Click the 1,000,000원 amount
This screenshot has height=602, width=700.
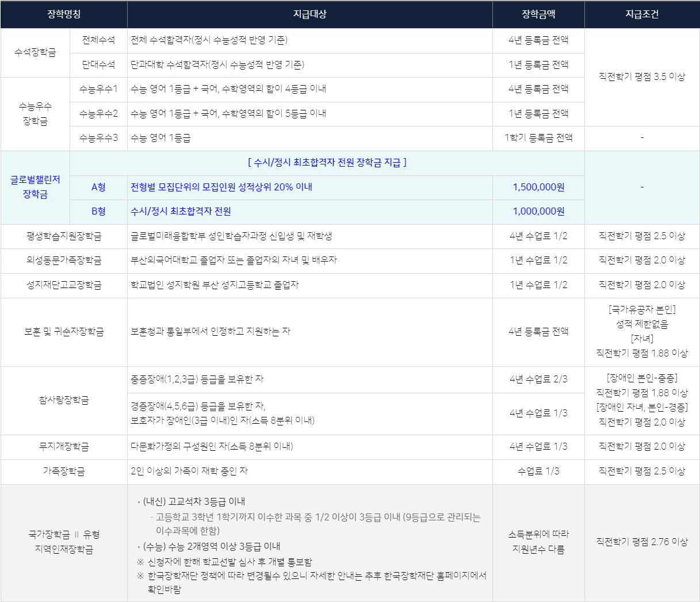pyautogui.click(x=538, y=212)
